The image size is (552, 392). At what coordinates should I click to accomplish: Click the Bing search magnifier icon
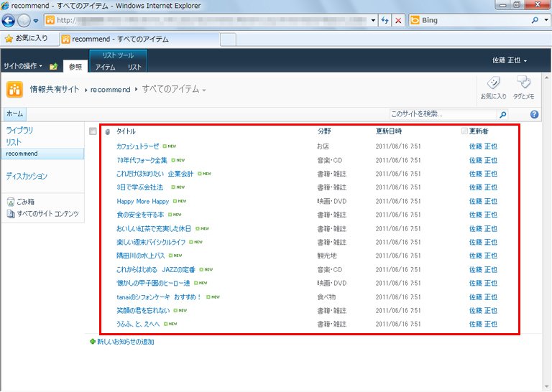[x=535, y=20]
